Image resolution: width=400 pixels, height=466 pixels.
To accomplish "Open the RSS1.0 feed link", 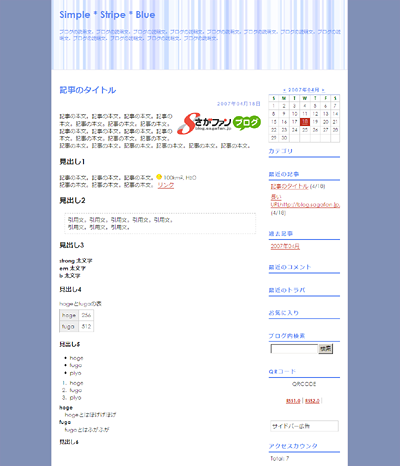I will (293, 401).
